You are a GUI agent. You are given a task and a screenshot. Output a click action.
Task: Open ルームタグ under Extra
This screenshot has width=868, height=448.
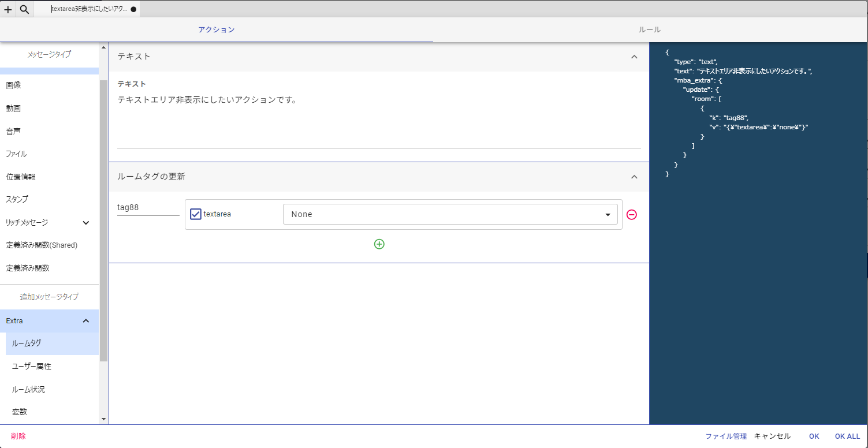point(52,343)
